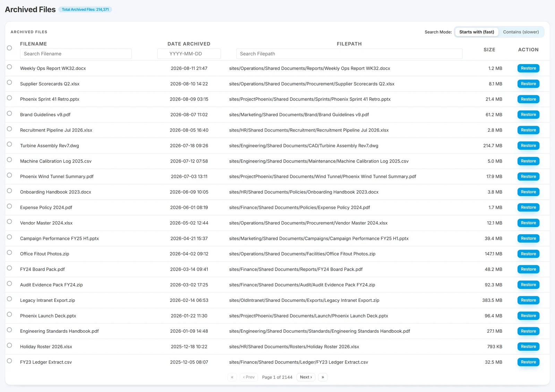The height and width of the screenshot is (392, 555).
Task: Click the Brand Guidelines v9.pdf filepath
Action: tap(299, 115)
